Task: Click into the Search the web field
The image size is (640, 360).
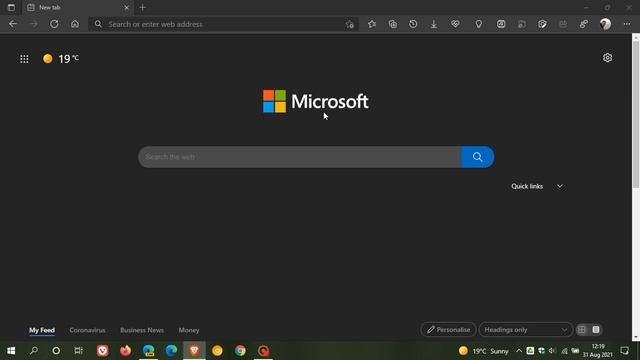Action: coord(300,157)
